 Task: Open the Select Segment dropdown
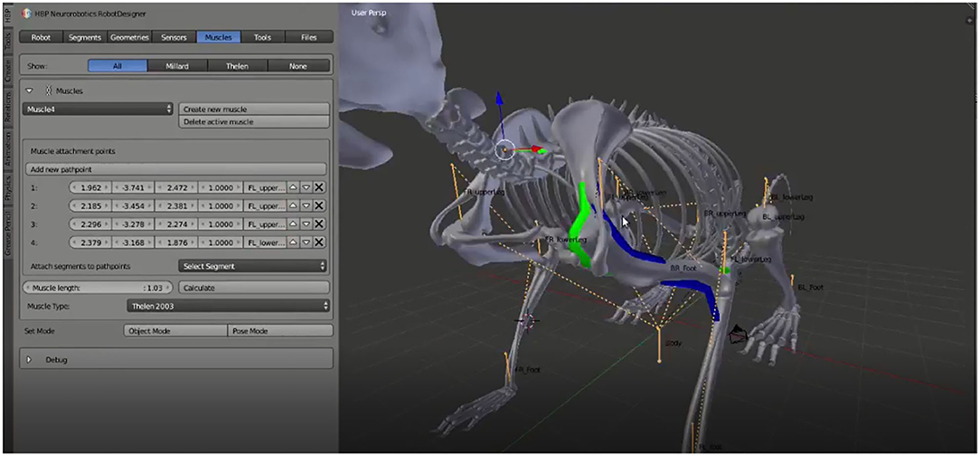click(x=253, y=266)
